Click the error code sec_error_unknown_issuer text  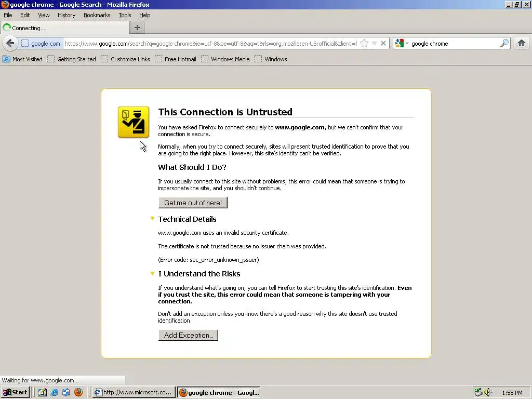click(208, 260)
